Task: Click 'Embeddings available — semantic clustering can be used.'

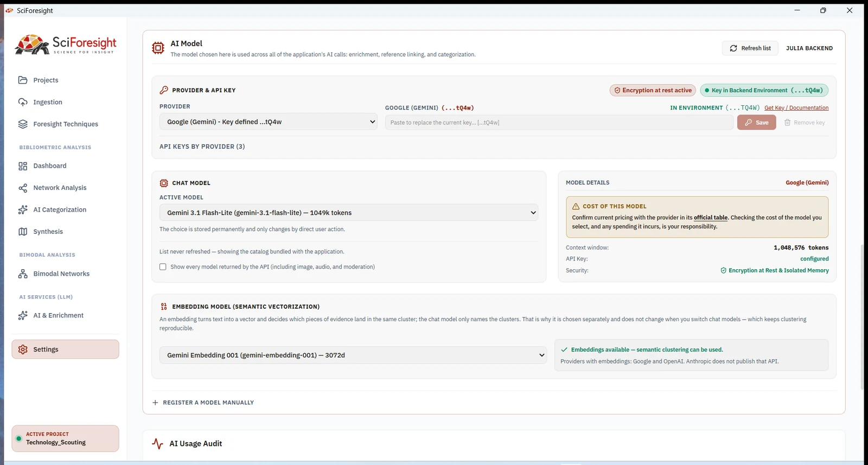Action: 647,350
